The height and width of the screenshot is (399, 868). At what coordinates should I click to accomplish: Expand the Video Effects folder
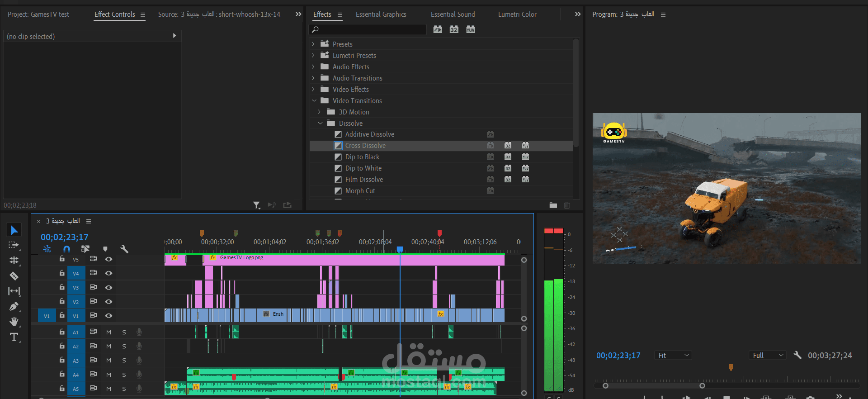point(313,89)
